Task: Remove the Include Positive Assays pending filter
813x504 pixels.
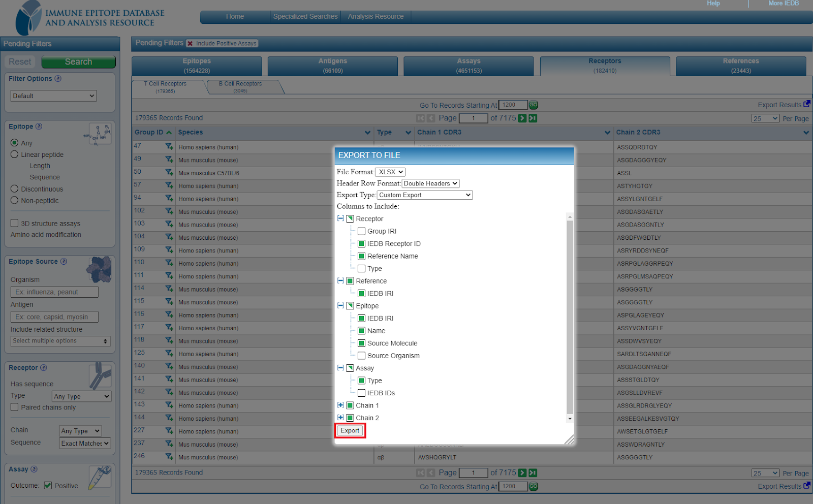Action: pos(190,44)
